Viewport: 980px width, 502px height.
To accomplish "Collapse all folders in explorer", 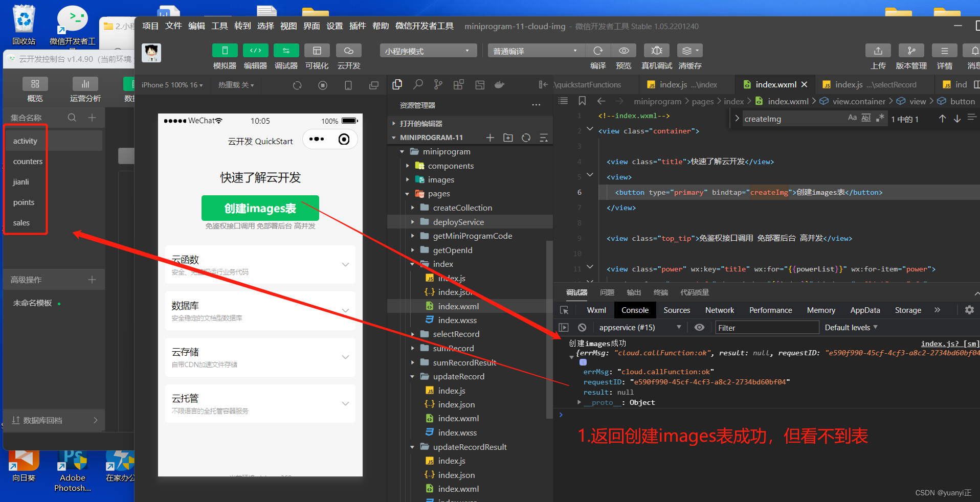I will pyautogui.click(x=544, y=138).
